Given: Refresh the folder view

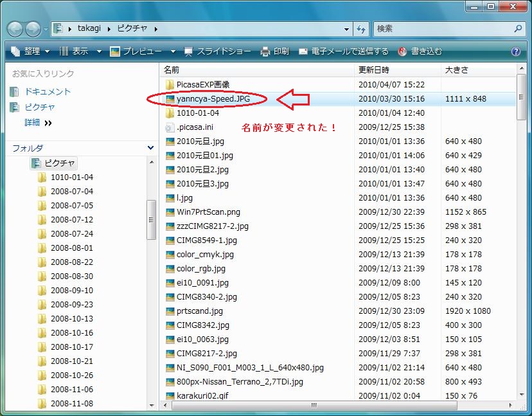Looking at the screenshot, I should [x=361, y=29].
